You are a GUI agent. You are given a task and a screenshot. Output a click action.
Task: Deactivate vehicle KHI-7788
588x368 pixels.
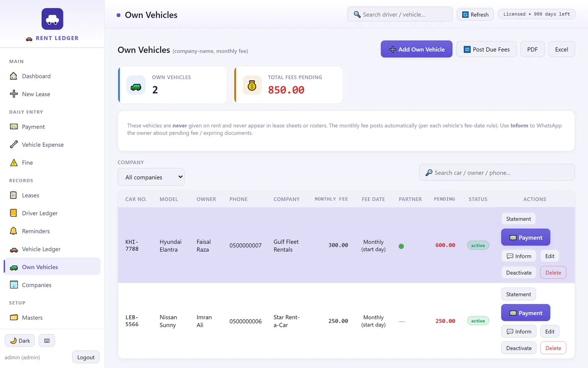519,273
